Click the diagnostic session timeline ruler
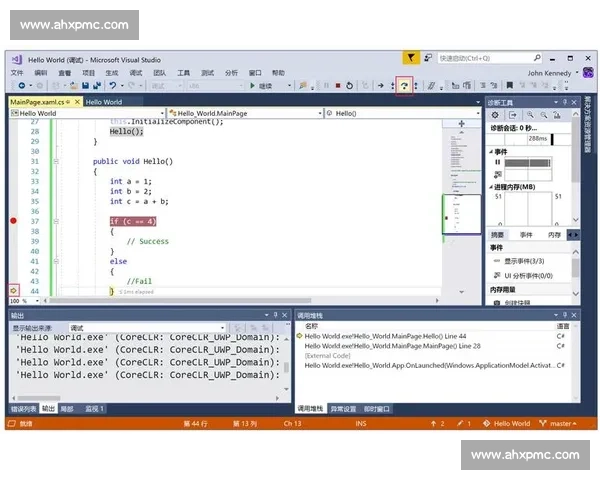The width and height of the screenshot is (600, 480). [528, 139]
